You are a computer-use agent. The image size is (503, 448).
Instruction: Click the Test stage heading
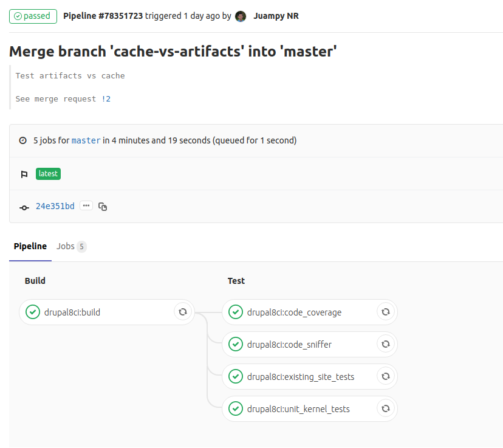point(236,281)
